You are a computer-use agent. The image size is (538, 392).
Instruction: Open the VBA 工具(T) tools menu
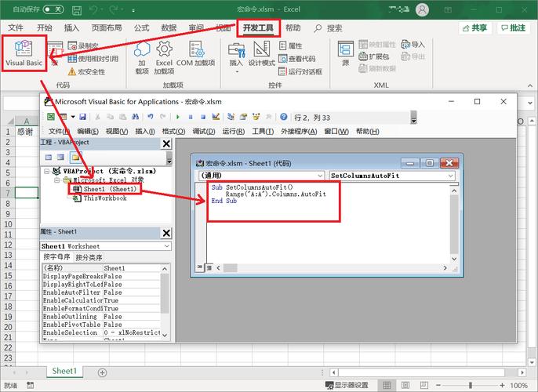tap(263, 132)
